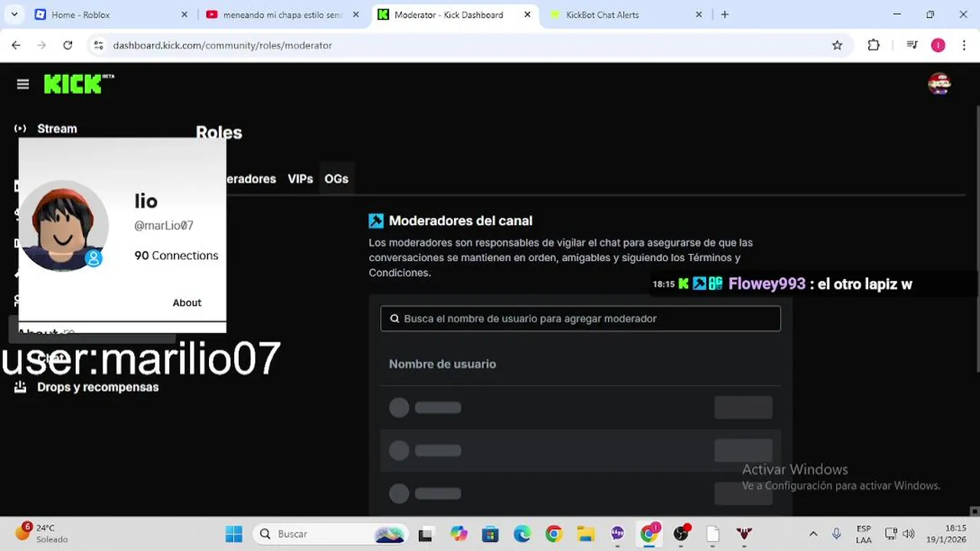Viewport: 980px width, 551px height.
Task: Open the OBS Studio taskbar icon
Action: [x=681, y=534]
